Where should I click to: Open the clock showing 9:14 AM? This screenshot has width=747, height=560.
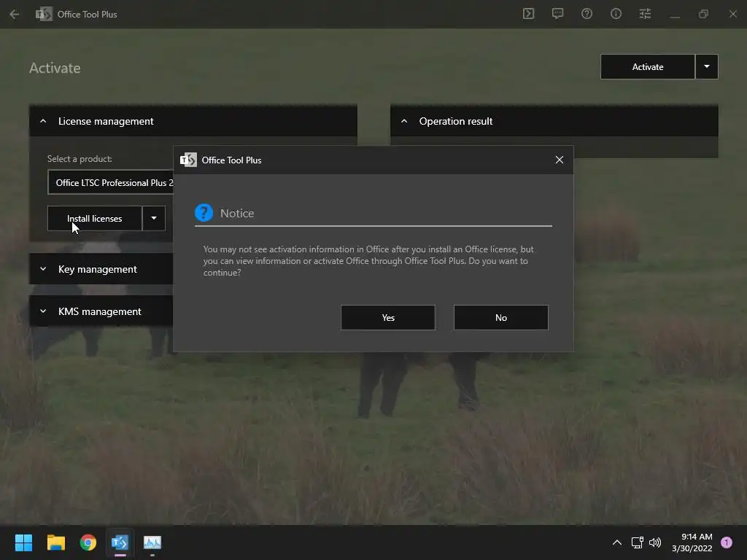pyautogui.click(x=692, y=542)
